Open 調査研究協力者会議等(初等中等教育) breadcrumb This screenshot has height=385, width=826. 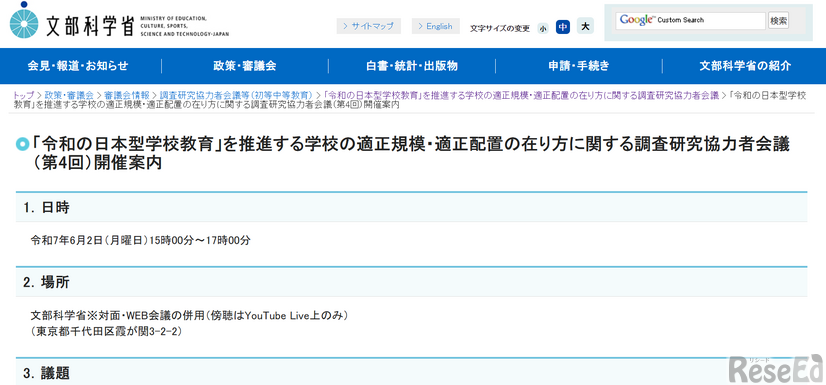point(236,95)
